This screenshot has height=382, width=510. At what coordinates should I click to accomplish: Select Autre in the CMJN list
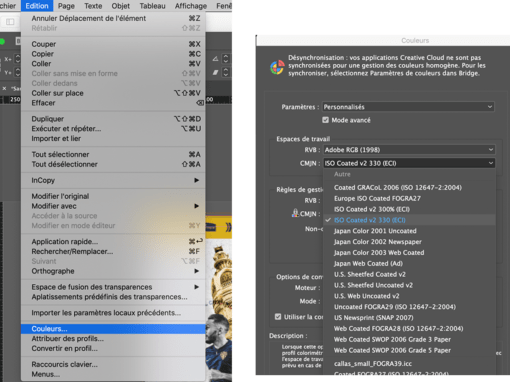tap(409, 174)
